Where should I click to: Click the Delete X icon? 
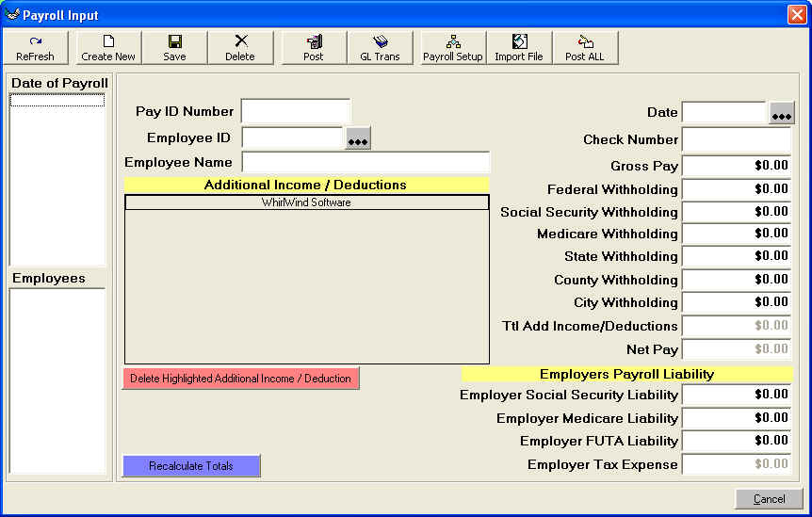click(x=241, y=40)
